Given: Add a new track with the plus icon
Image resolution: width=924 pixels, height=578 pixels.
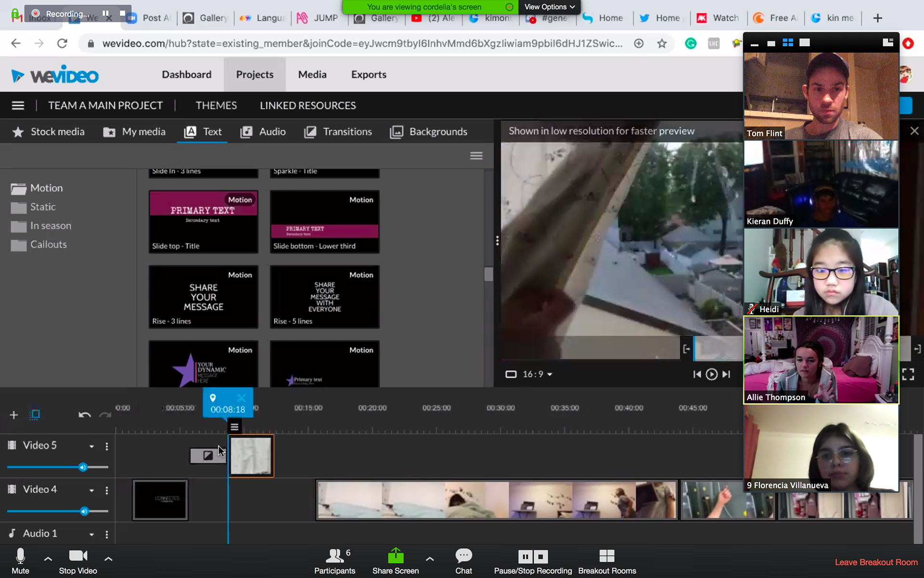Looking at the screenshot, I should point(13,415).
